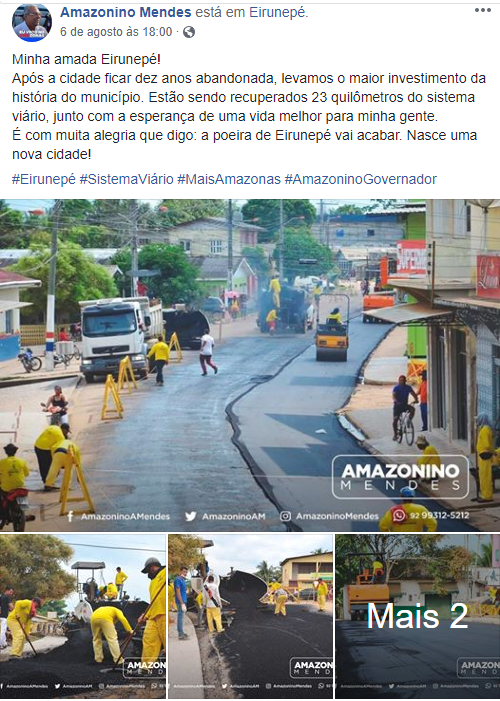500x701 pixels.
Task: Click the Facebook icon in photo footer
Action: coord(71,516)
